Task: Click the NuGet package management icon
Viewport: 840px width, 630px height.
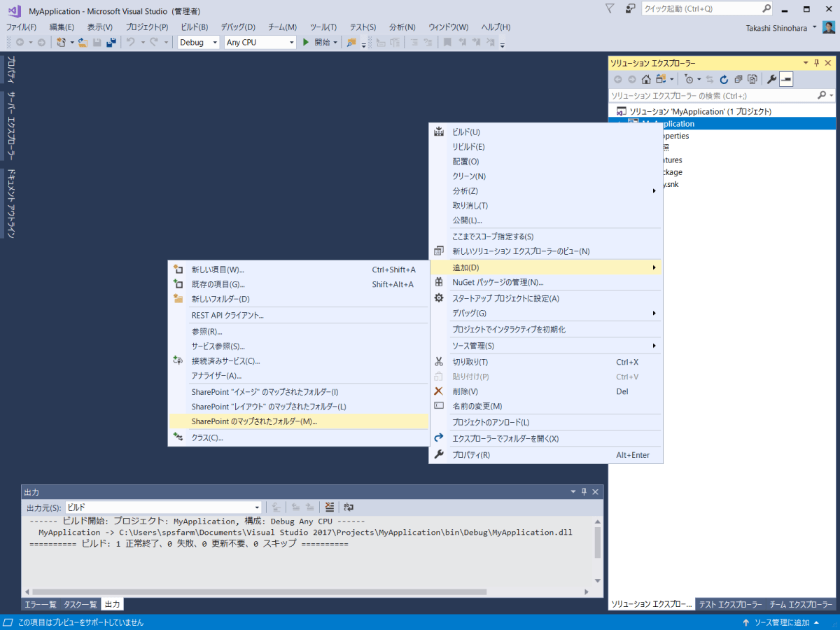Action: (x=439, y=282)
